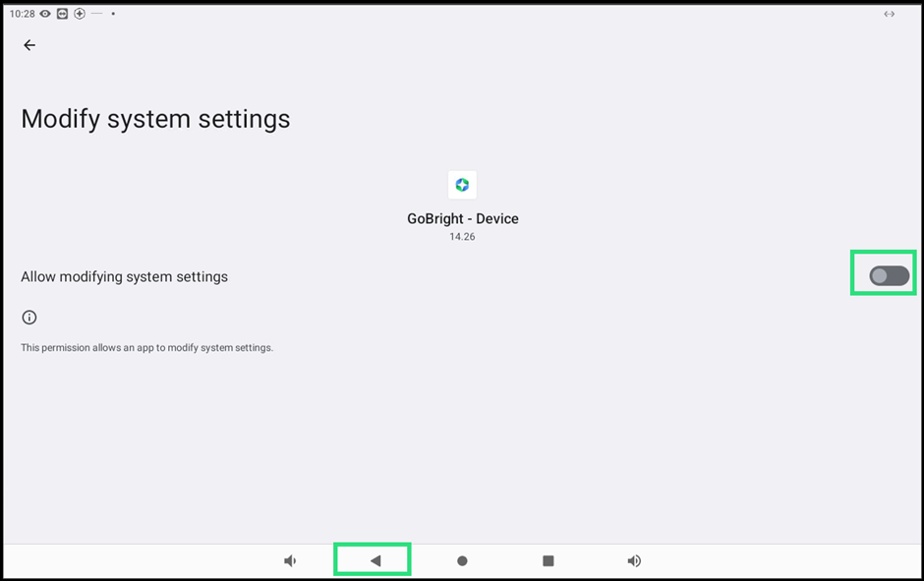Click the eye icon in status bar
The height and width of the screenshot is (581, 924).
point(45,14)
